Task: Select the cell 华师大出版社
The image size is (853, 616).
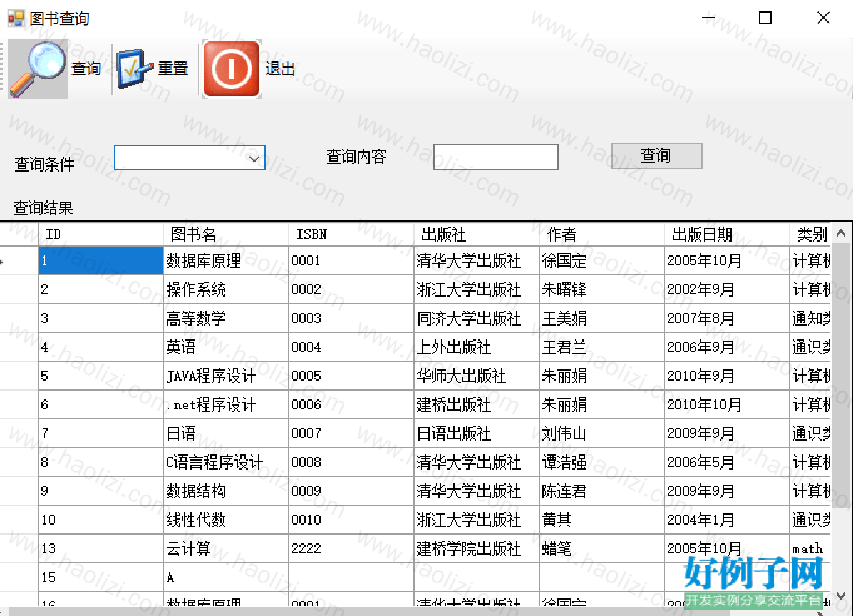Action: (x=477, y=376)
